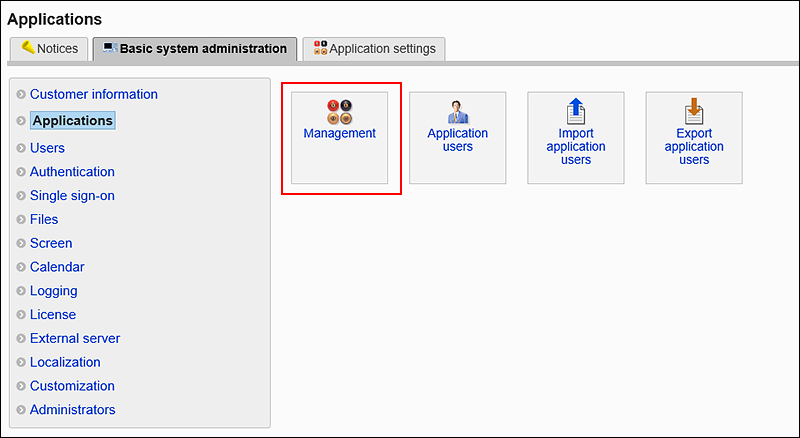
Task: Open the Management icon with four colored circles
Action: 339,112
